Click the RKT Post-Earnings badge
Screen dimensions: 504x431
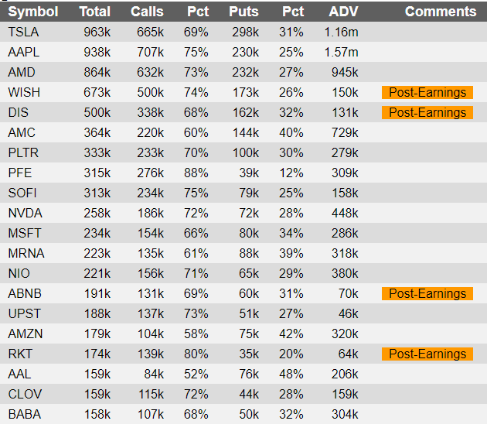coord(427,354)
